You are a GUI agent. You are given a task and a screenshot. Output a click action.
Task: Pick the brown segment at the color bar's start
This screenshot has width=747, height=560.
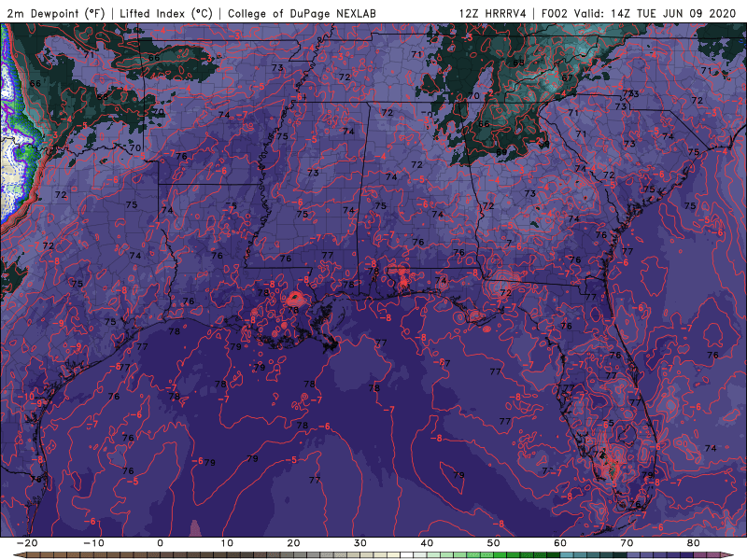[34, 555]
